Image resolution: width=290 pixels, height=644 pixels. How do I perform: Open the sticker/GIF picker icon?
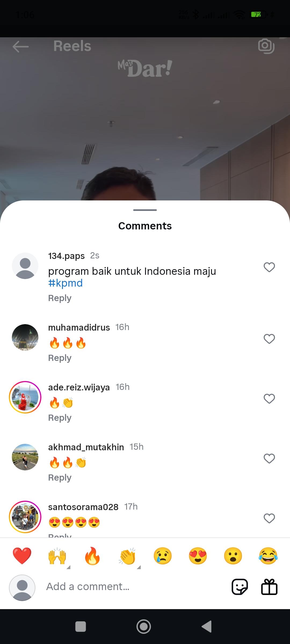[240, 587]
